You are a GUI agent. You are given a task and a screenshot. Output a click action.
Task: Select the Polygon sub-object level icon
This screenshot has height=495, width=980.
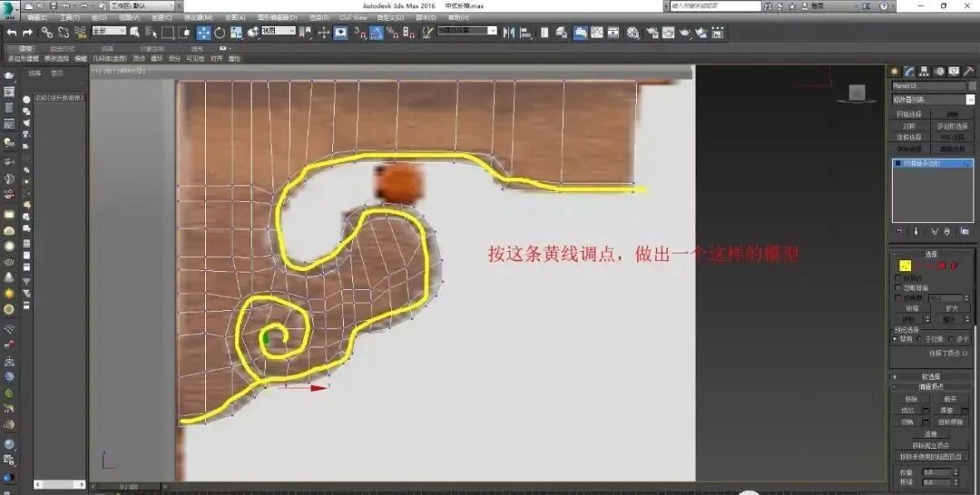pos(943,266)
